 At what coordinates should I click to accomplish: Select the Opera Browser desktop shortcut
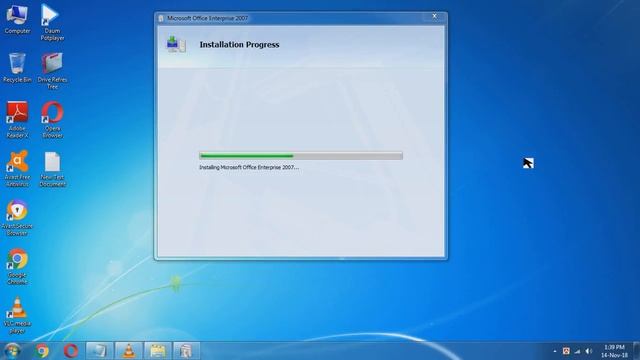[x=52, y=120]
